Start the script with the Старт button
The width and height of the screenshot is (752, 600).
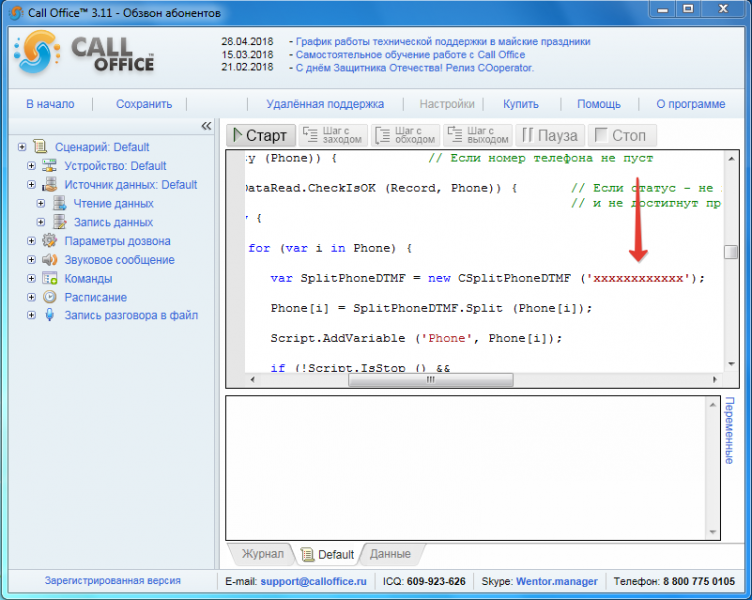[x=261, y=135]
